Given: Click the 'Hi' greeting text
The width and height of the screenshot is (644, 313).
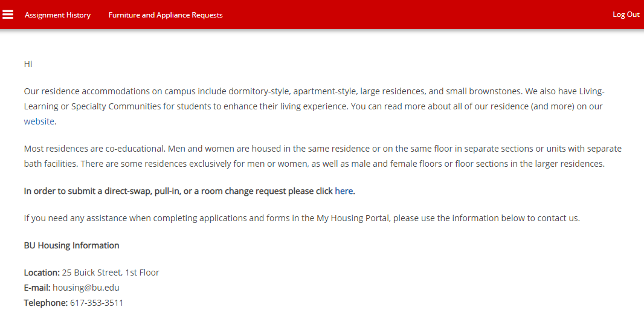Looking at the screenshot, I should coord(28,64).
